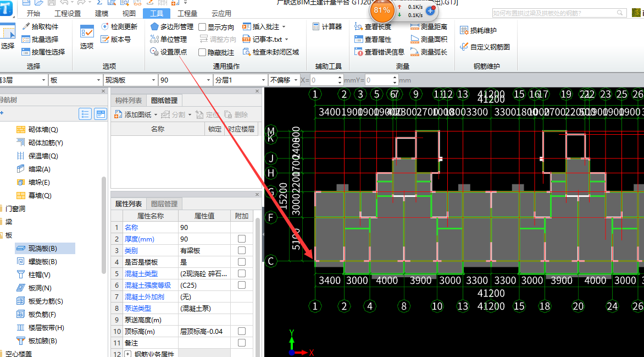Image resolution: width=644 pixels, height=357 pixels.
Task: Expand 插入批注 dropdown arrow
Action: 284,27
